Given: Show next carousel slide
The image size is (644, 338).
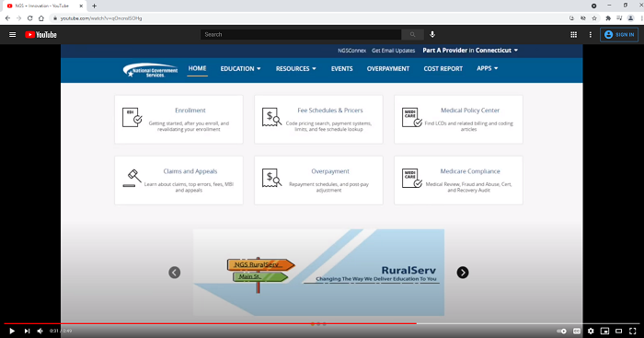Looking at the screenshot, I should click(x=463, y=273).
